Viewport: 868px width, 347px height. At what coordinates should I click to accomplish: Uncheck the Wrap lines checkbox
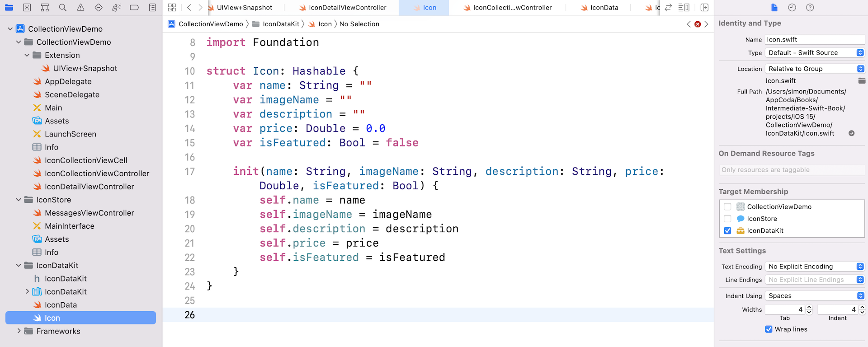pyautogui.click(x=769, y=329)
